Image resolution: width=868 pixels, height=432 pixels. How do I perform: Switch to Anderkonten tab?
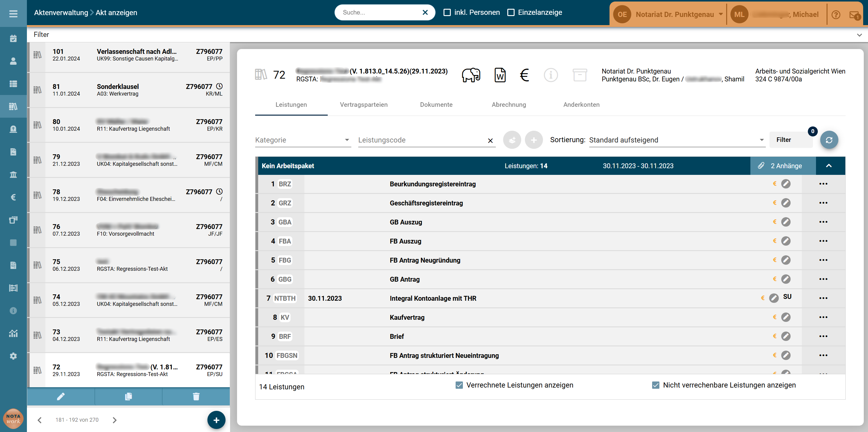pyautogui.click(x=581, y=105)
